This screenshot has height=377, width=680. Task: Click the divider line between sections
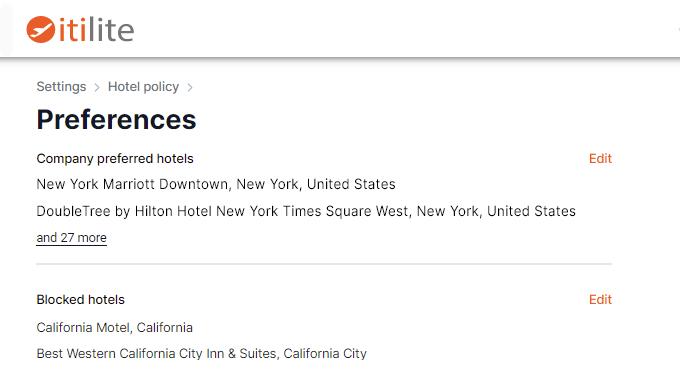pos(324,264)
